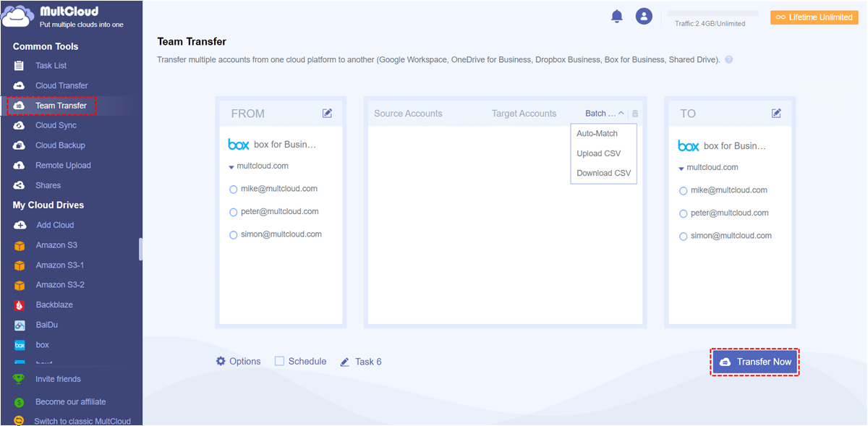The width and height of the screenshot is (868, 426).
Task: Click the Source Accounts column header
Action: (408, 114)
